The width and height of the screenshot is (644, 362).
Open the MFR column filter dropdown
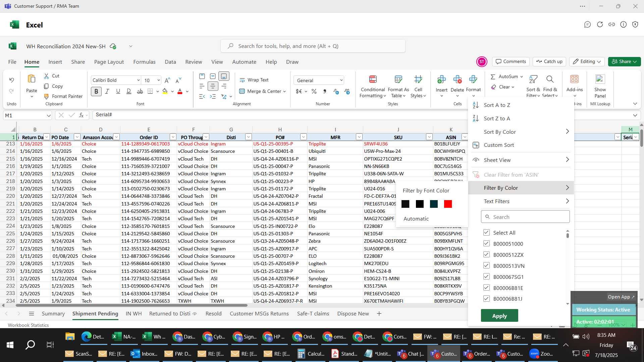[359, 137]
